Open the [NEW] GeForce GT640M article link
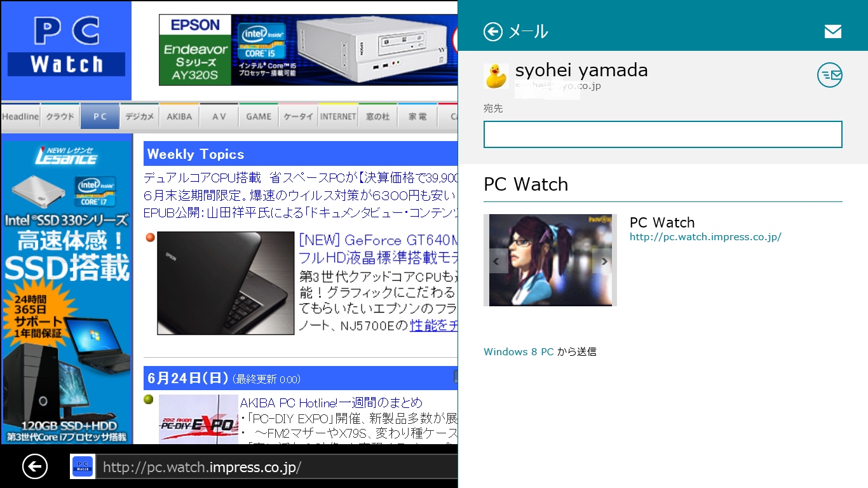 click(x=378, y=240)
